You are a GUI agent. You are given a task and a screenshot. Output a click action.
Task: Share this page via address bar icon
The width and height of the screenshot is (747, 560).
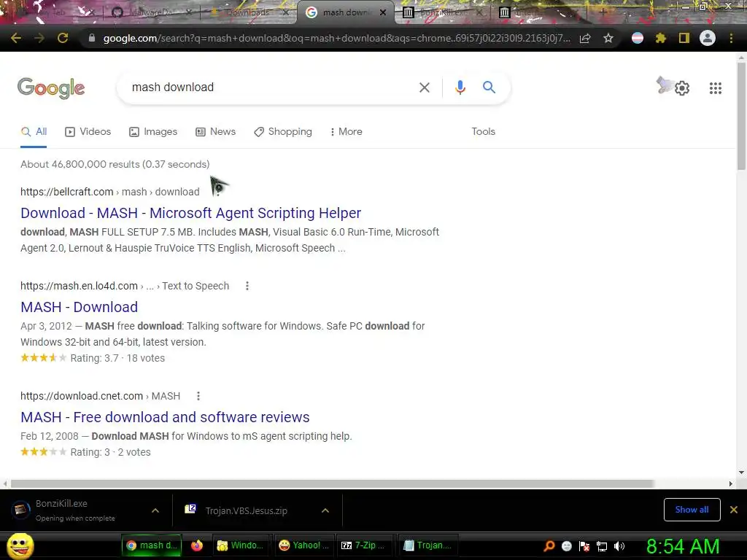pos(585,38)
